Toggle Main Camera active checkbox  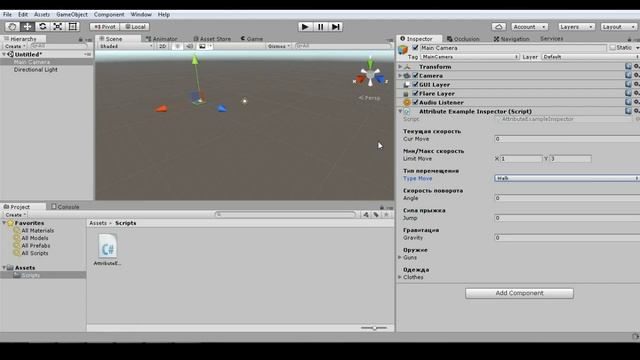pyautogui.click(x=415, y=48)
